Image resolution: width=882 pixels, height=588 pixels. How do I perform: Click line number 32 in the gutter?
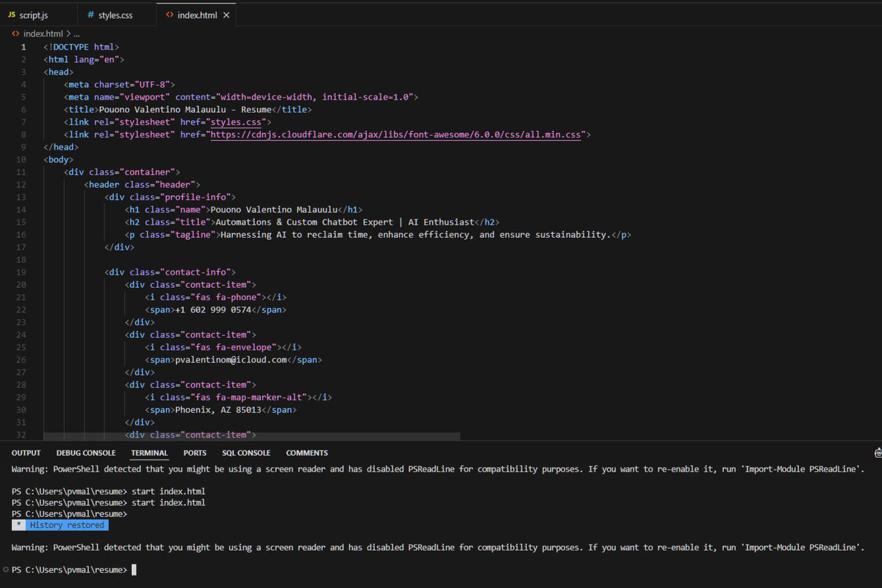click(x=21, y=435)
